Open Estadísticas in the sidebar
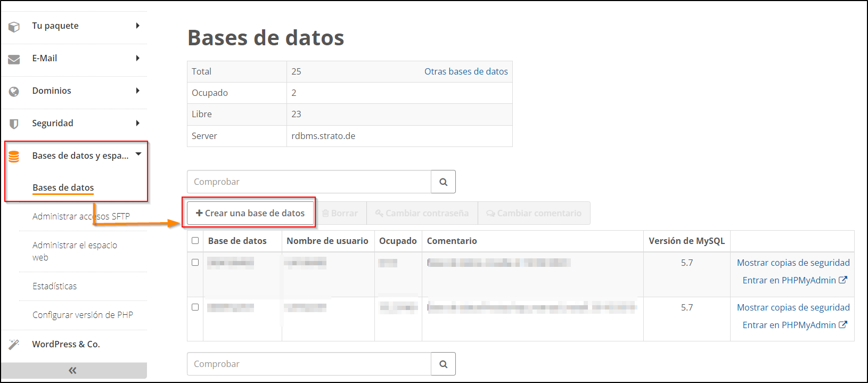 pyautogui.click(x=54, y=286)
